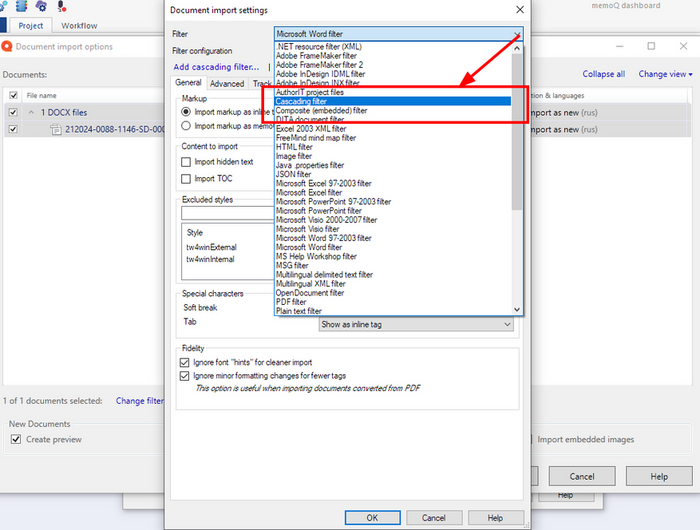Click the filter list scrollbar thumb
Image resolution: width=700 pixels, height=530 pixels.
click(517, 132)
